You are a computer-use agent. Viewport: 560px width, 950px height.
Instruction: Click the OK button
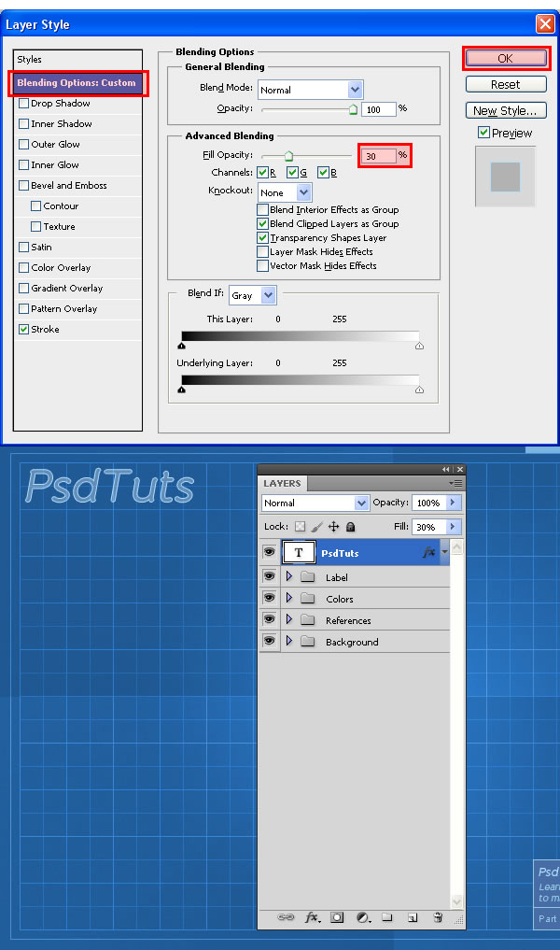[x=506, y=58]
